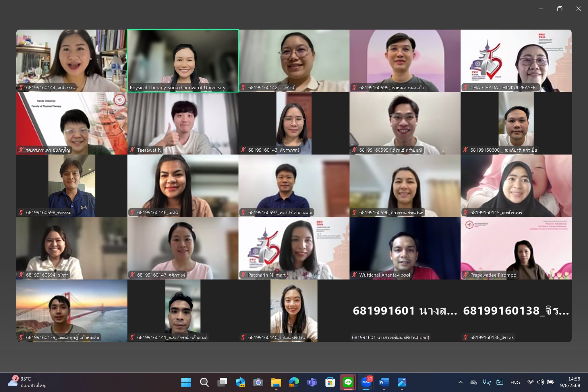Click the Camera app icon
588x392 pixels.
tap(258, 382)
